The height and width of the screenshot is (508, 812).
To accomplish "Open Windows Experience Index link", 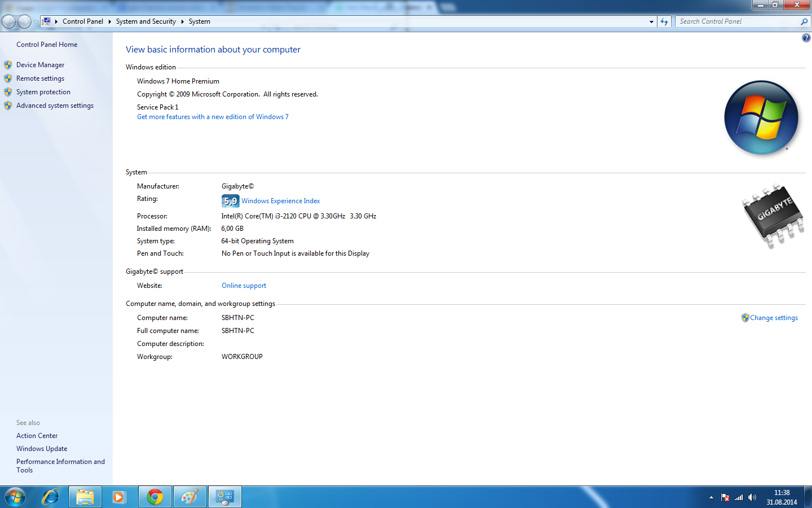I will click(x=281, y=201).
